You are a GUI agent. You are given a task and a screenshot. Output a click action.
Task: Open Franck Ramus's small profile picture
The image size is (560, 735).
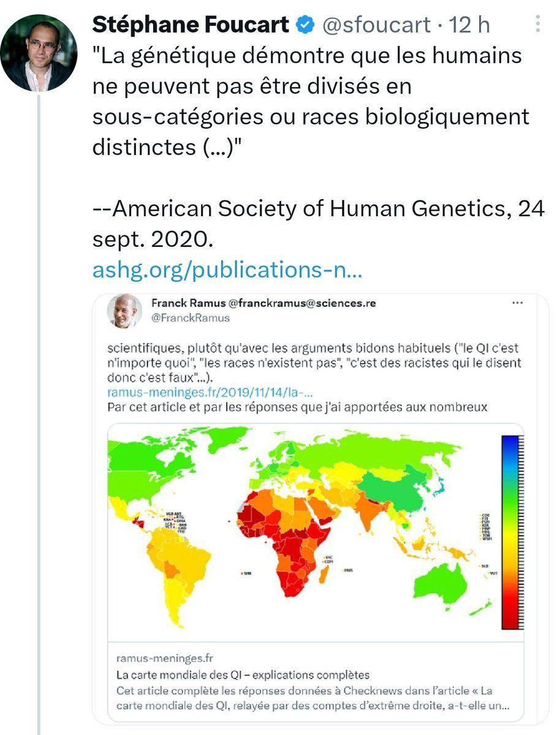(x=124, y=311)
